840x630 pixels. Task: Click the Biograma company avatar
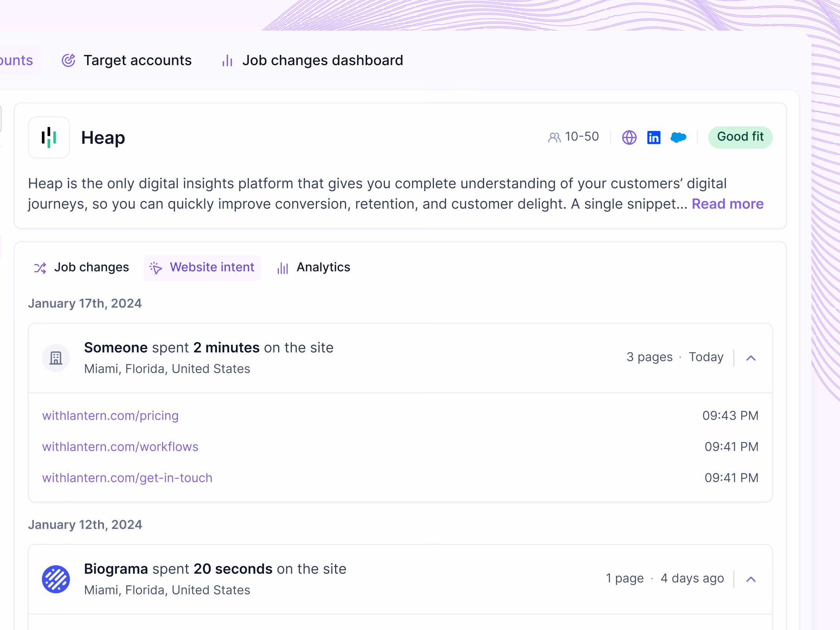pos(56,579)
